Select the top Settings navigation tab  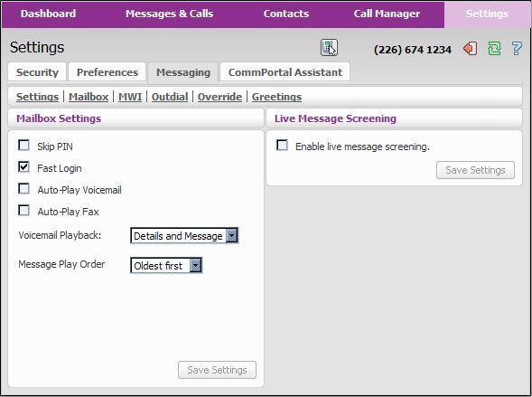click(487, 14)
